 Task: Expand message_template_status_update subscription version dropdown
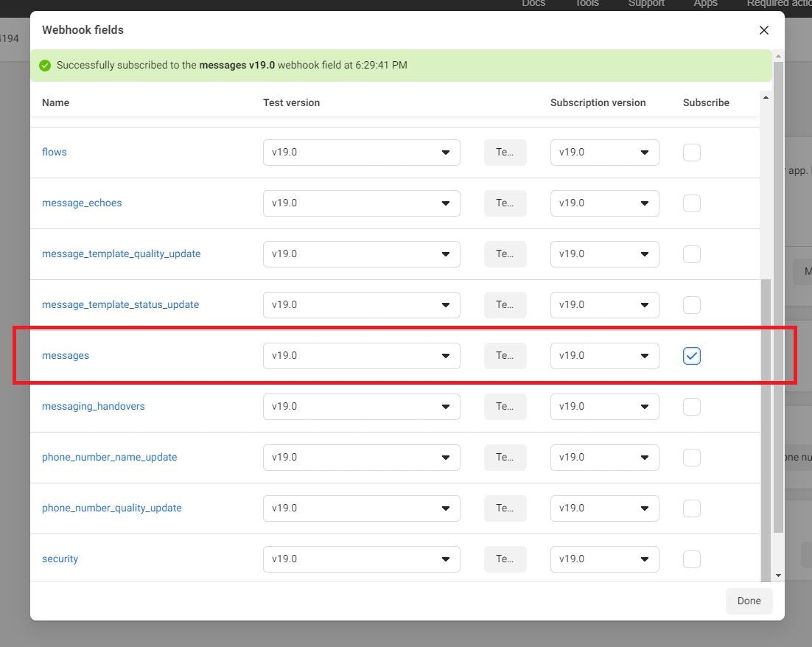(604, 304)
